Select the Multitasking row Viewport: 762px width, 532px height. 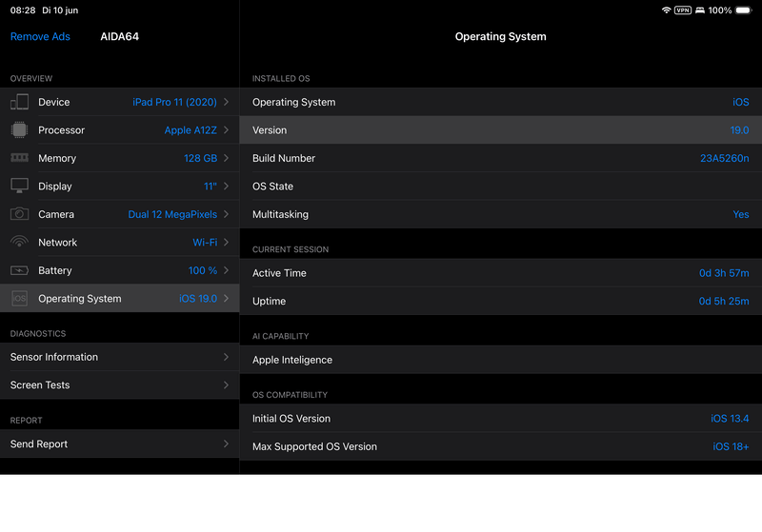point(501,214)
